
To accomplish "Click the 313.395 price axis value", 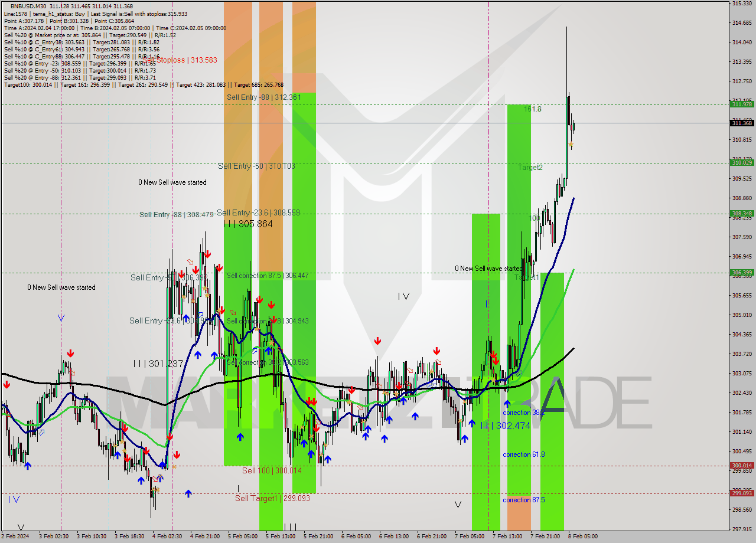I will pos(742,61).
